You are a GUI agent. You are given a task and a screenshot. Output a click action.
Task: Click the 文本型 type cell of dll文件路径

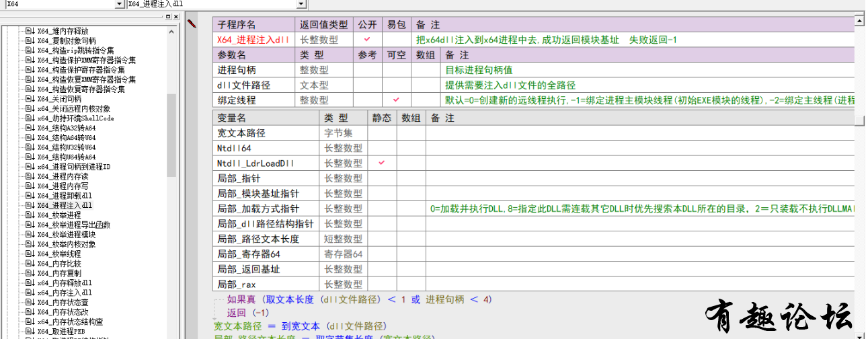[324, 85]
